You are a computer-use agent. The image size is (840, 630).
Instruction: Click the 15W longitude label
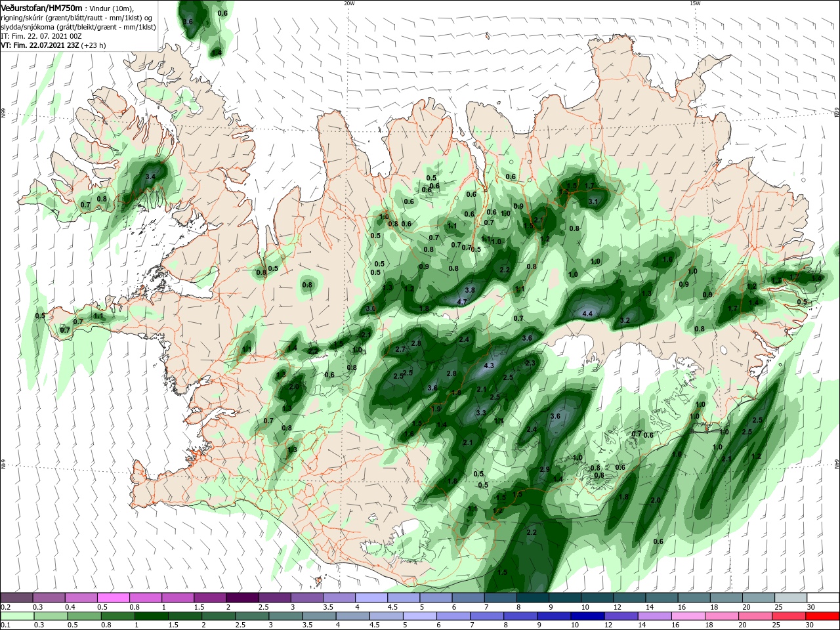(x=695, y=3)
